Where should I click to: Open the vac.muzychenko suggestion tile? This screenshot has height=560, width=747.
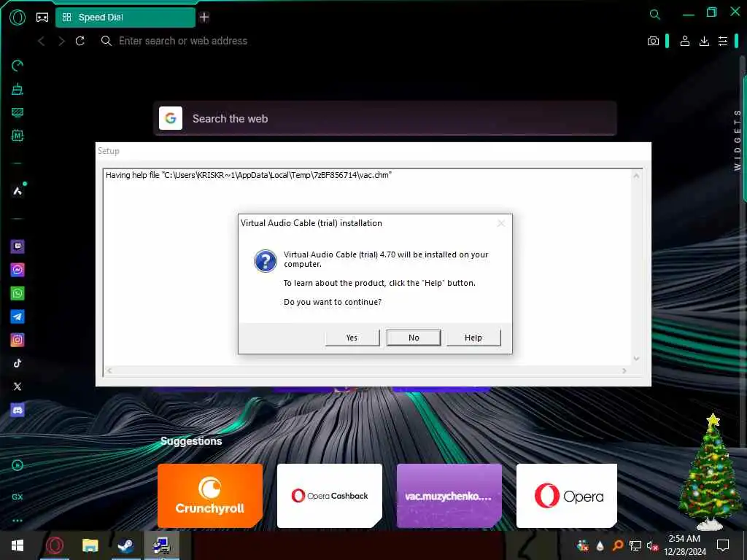tap(449, 496)
